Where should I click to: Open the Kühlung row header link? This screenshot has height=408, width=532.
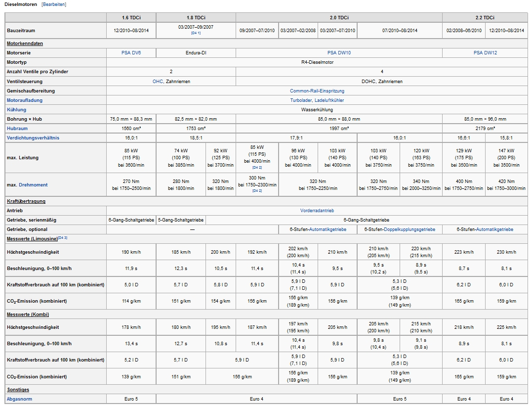pyautogui.click(x=16, y=110)
